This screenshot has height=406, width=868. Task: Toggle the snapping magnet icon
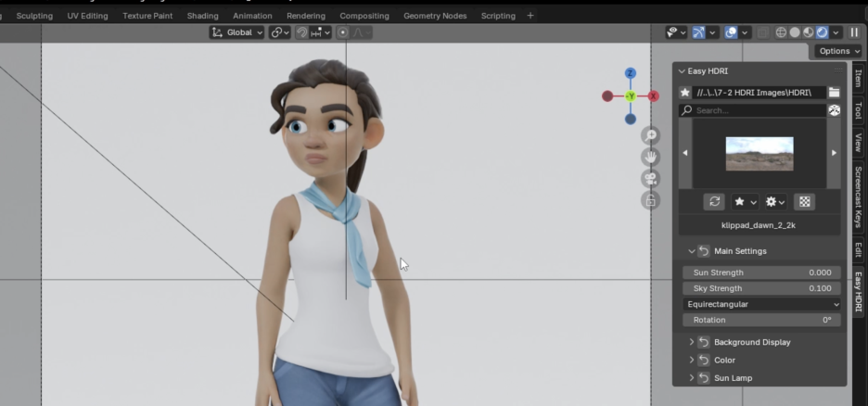301,32
